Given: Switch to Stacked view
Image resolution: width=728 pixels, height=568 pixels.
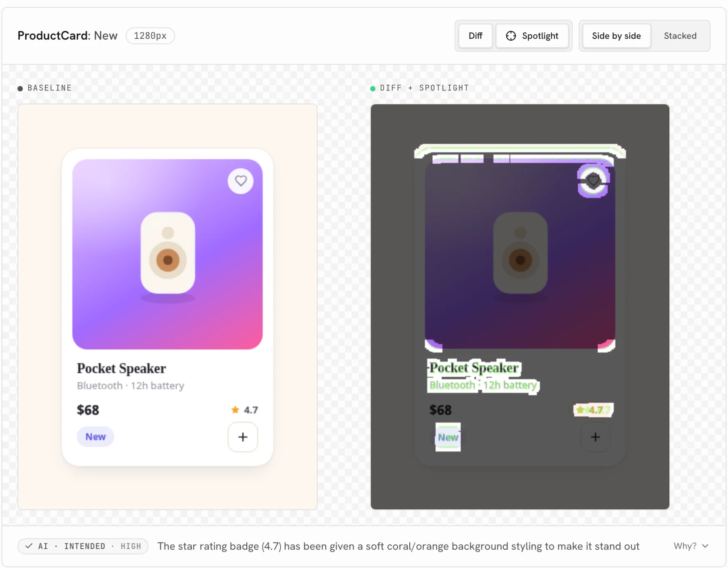Looking at the screenshot, I should pyautogui.click(x=680, y=36).
